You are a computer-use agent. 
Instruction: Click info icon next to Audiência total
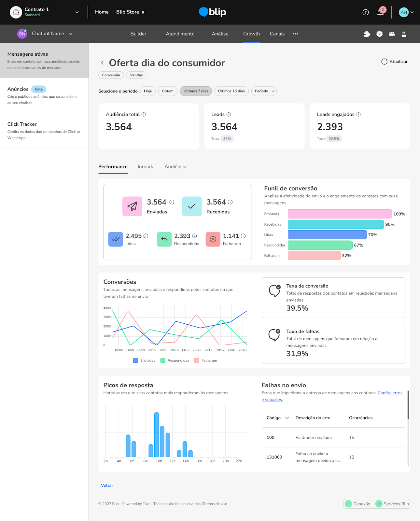click(x=144, y=114)
